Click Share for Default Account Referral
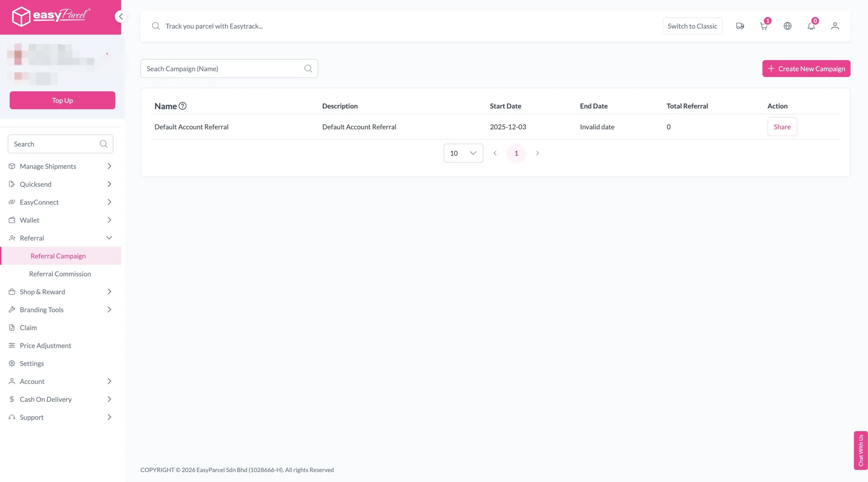The width and height of the screenshot is (868, 482). tap(782, 127)
